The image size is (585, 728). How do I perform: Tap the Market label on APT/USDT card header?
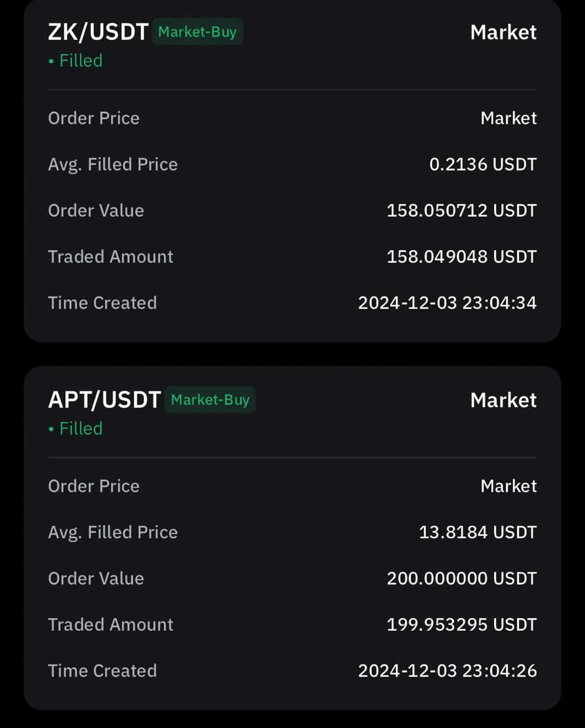(503, 400)
